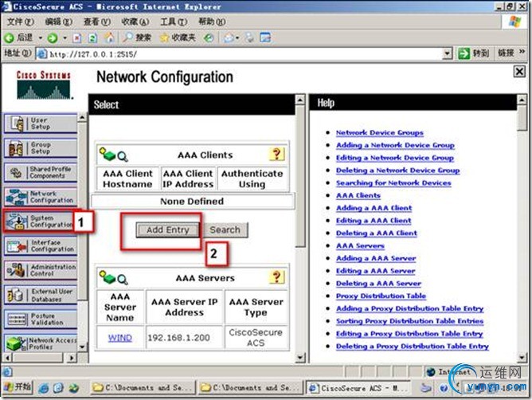Image resolution: width=532 pixels, height=400 pixels.
Task: Open the address bar dropdown
Action: click(447, 53)
